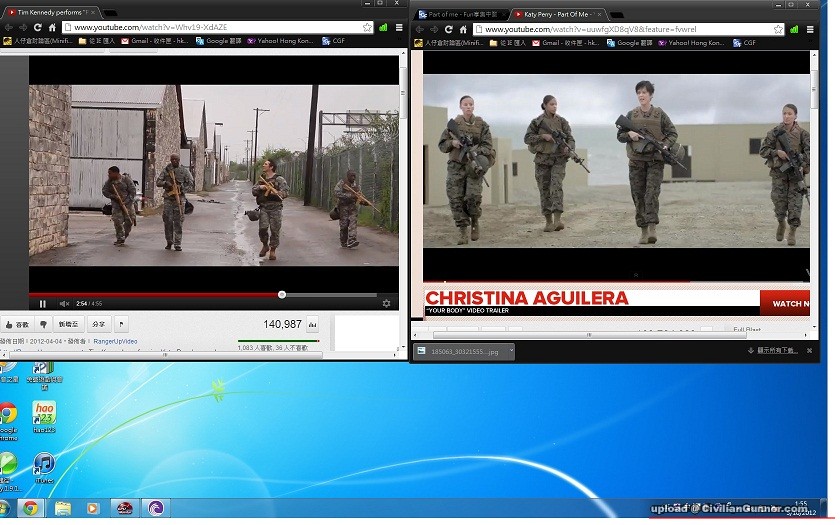
Task: Reload the left YouTube page
Action: coord(38,27)
